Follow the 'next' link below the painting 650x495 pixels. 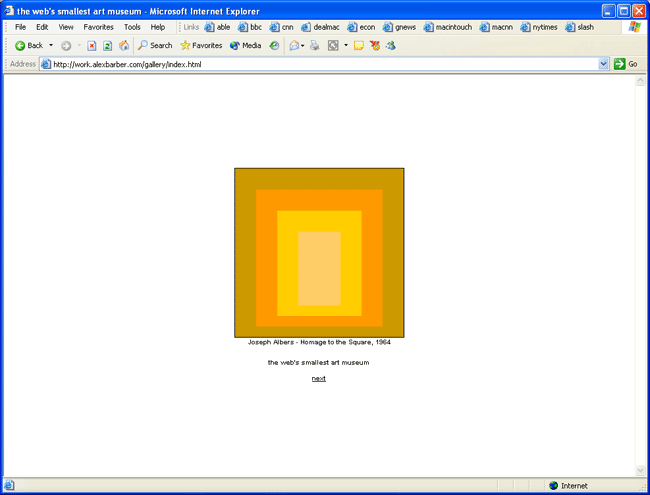click(318, 379)
